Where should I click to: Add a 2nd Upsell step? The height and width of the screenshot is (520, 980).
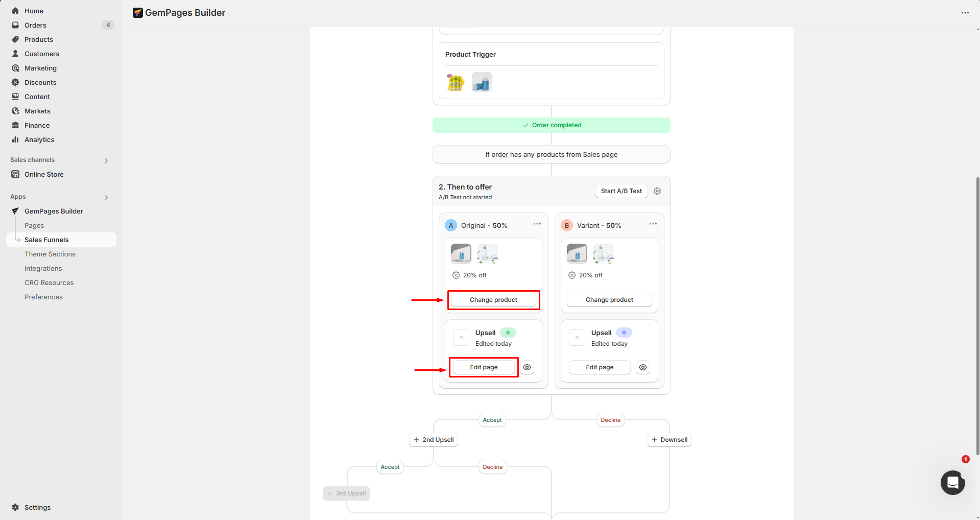[x=434, y=440]
